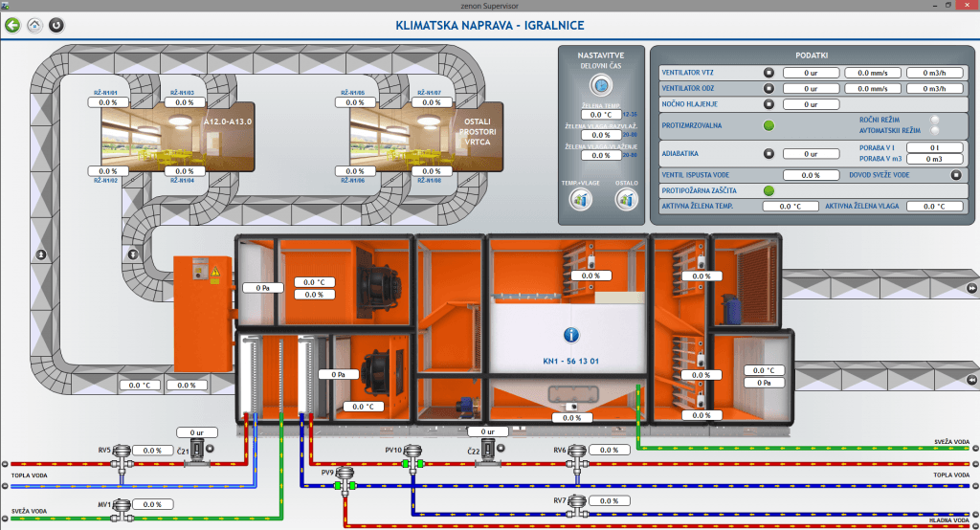Click the blue info icon on KN1
The width and height of the screenshot is (980, 530).
click(x=571, y=335)
